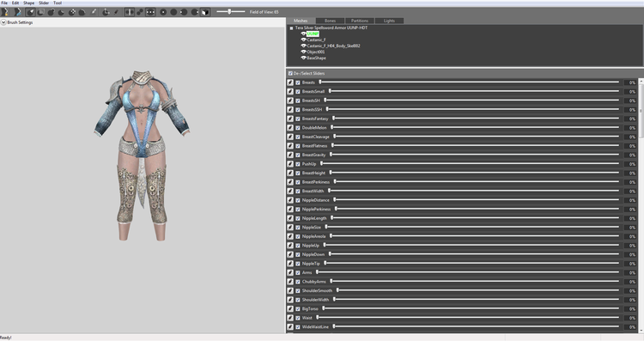The width and height of the screenshot is (644, 341).
Task: Click edit pencil for PushUp slider
Action: tap(290, 163)
